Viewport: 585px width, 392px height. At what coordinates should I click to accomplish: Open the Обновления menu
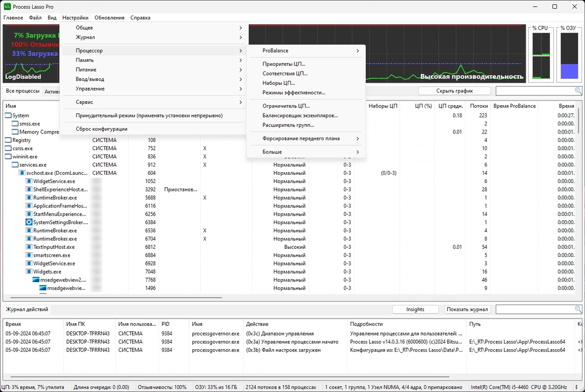point(109,18)
